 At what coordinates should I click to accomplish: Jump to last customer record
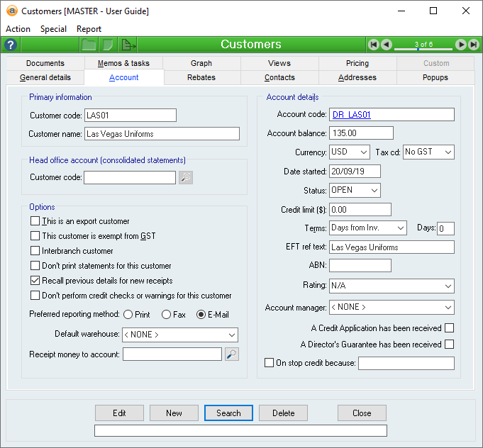point(473,45)
